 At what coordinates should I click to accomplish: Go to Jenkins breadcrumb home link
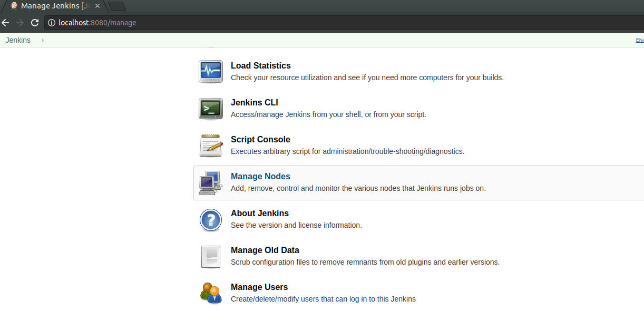coord(18,40)
